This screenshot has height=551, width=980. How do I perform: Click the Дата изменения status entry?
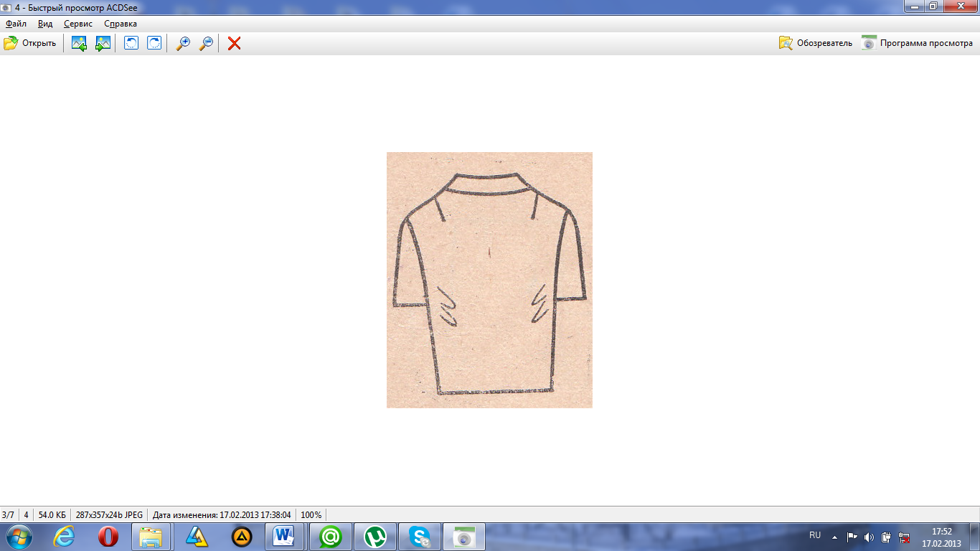(222, 515)
